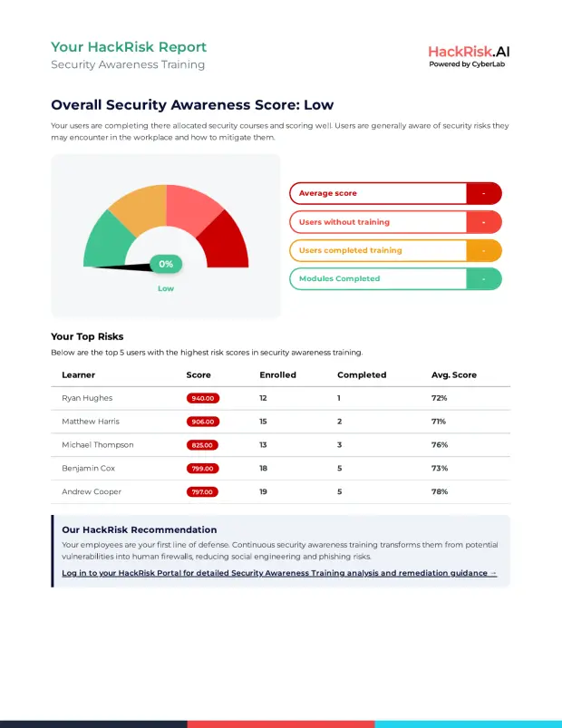The width and height of the screenshot is (562, 728).
Task: Click Michael Thompson's enrolled count 13
Action: pos(263,445)
